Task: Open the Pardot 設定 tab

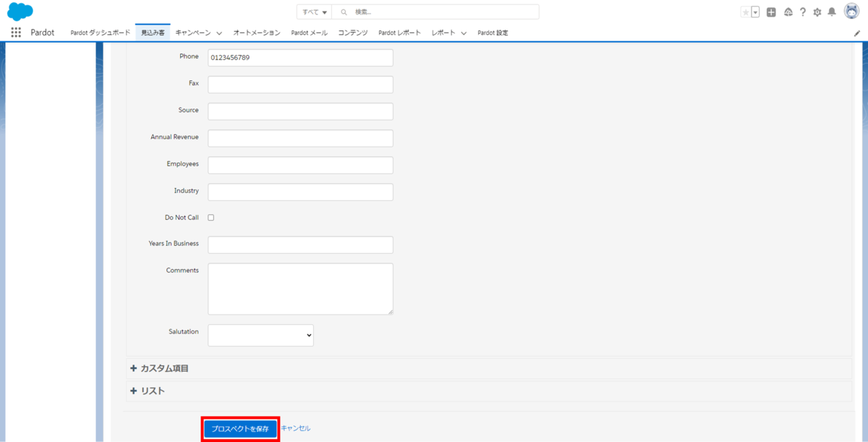Action: (493, 33)
